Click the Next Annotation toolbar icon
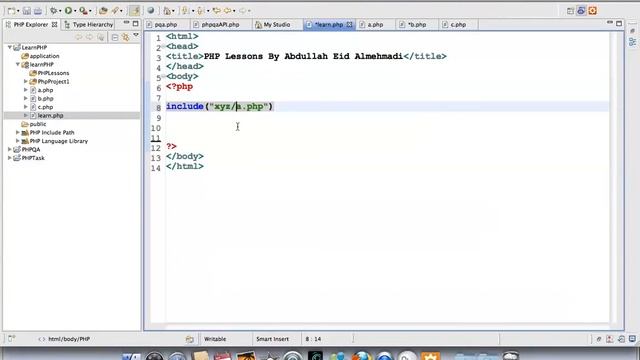The image size is (640, 360). [185, 11]
